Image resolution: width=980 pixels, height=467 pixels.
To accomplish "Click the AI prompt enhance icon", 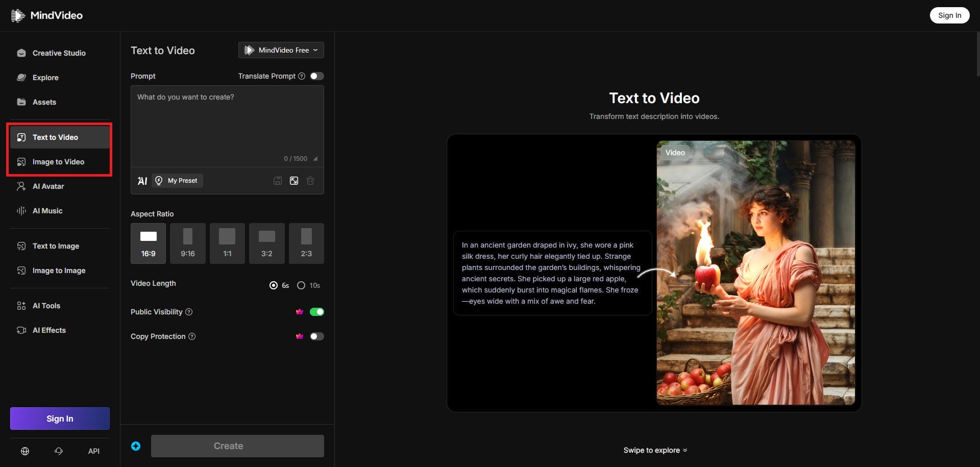I will [142, 181].
